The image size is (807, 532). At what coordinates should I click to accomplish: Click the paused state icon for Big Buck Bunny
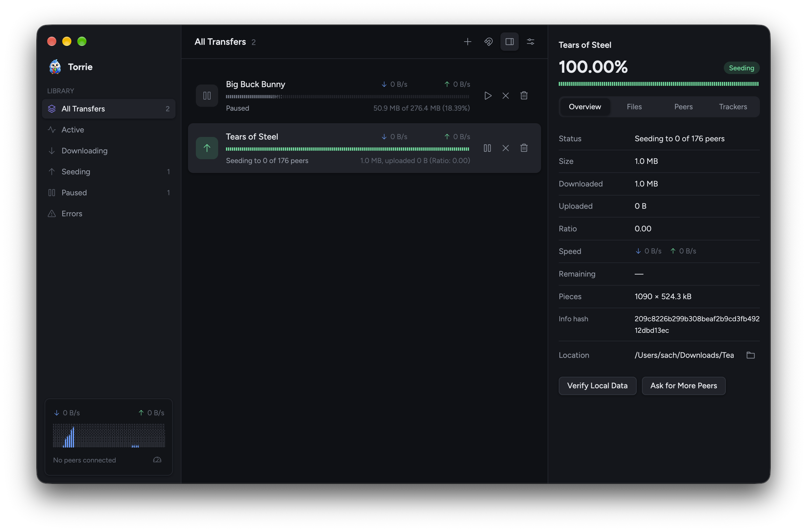(x=207, y=96)
